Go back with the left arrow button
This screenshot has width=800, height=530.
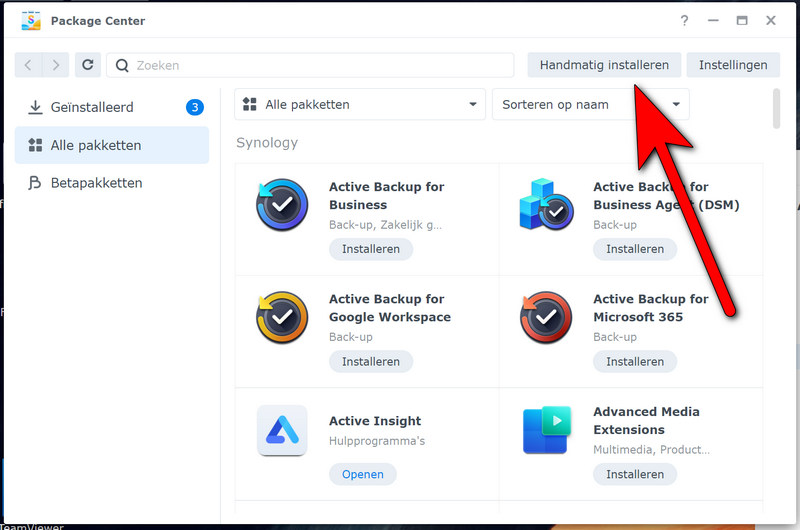(28, 65)
